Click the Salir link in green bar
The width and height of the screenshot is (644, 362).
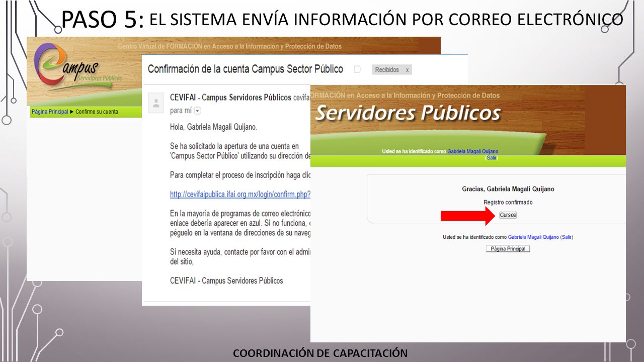(492, 158)
